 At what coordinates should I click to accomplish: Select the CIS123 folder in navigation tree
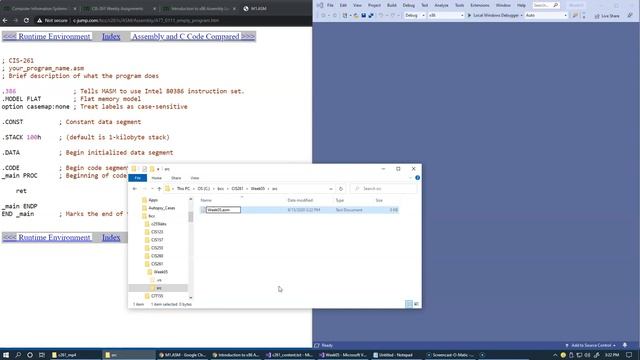pyautogui.click(x=157, y=232)
